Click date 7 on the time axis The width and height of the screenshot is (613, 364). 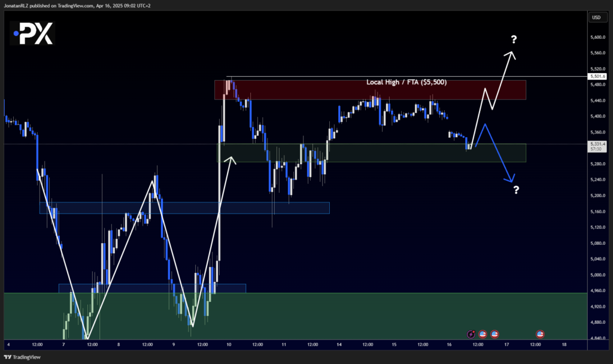click(63, 344)
